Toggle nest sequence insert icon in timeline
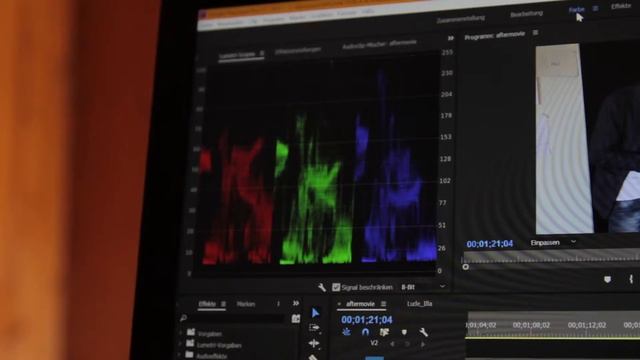640x360 pixels. [x=346, y=332]
